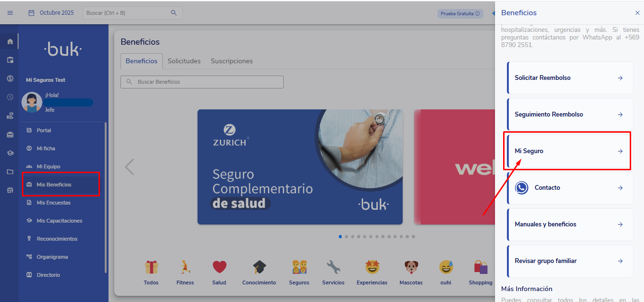
Task: Open Manuales y beneficios entry
Action: (x=570, y=224)
